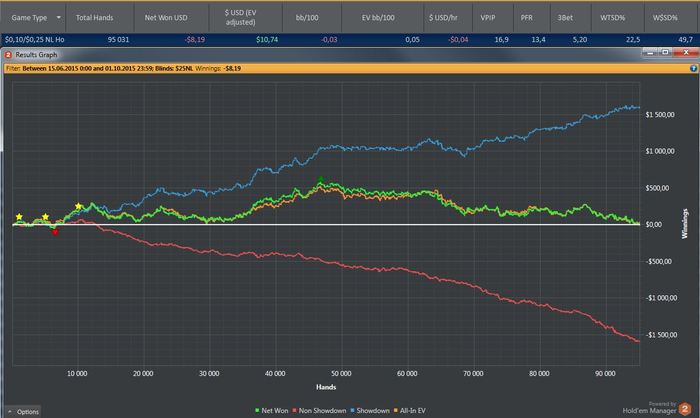Select the $0,10/$0,25 NL Ho row

click(350, 40)
